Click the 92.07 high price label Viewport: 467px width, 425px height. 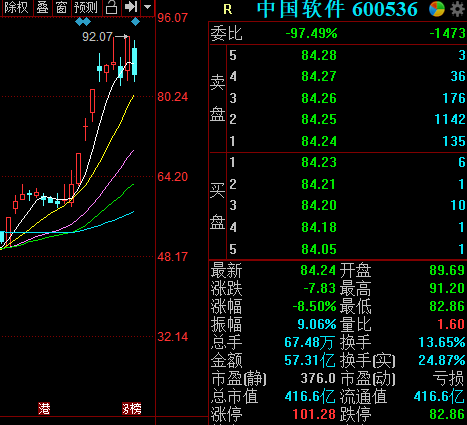click(x=97, y=37)
